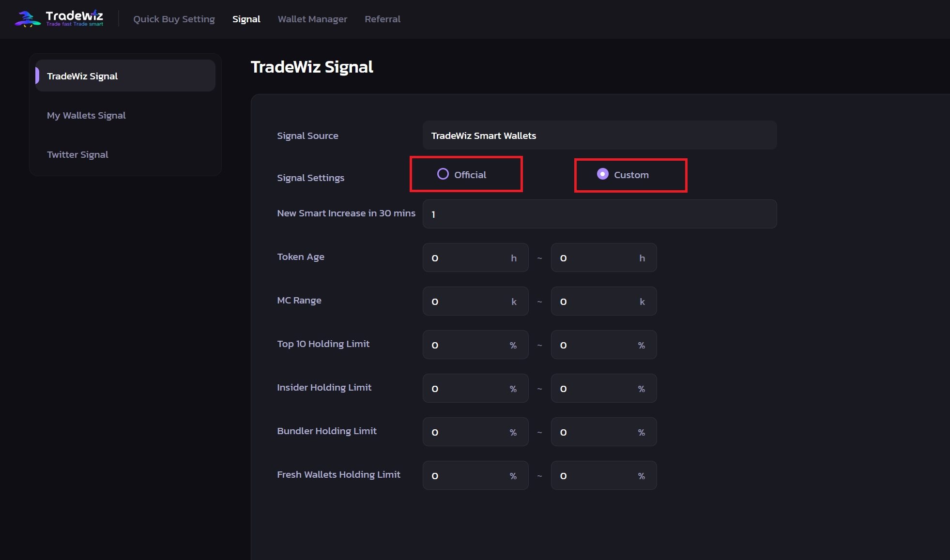Select the Custom radio button
This screenshot has width=950, height=560.
(602, 174)
